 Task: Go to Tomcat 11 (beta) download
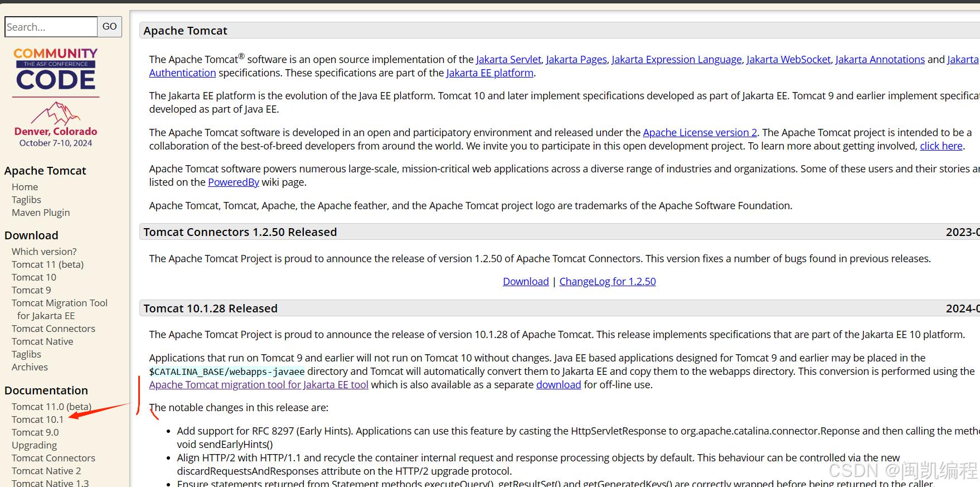point(47,264)
